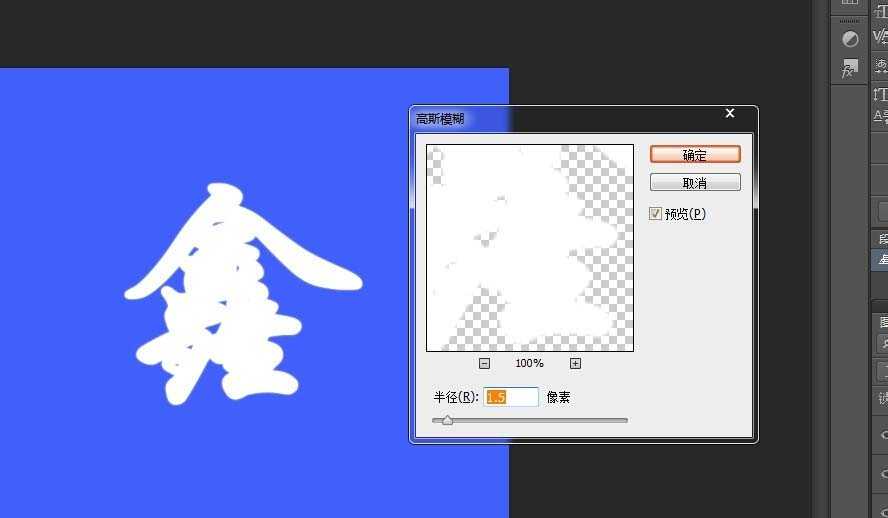Click the 确定 button to apply blur
This screenshot has width=888, height=518.
tap(695, 154)
